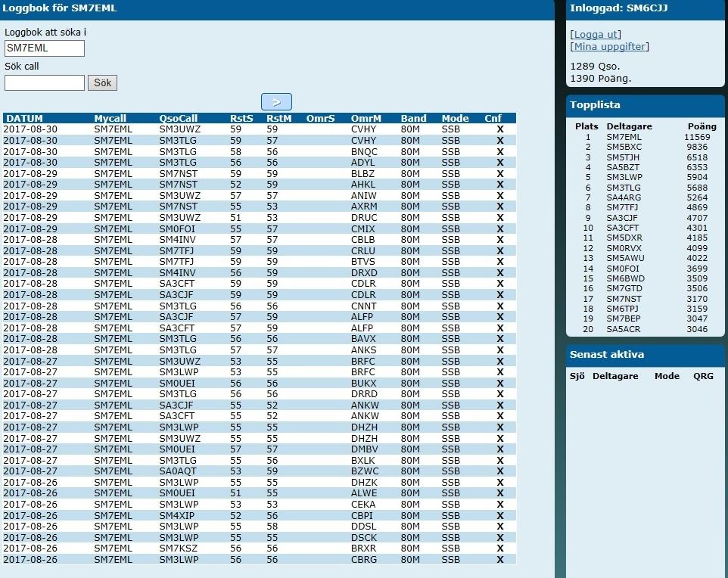This screenshot has width=728, height=578.
Task: Click the SA0AQT callsign in the log
Action: point(178,471)
